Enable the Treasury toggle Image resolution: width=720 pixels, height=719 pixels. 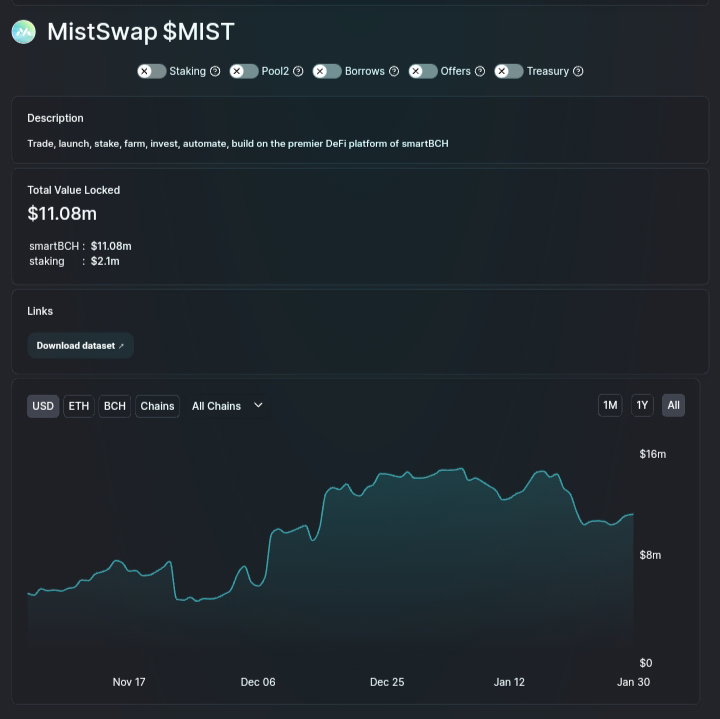point(509,71)
